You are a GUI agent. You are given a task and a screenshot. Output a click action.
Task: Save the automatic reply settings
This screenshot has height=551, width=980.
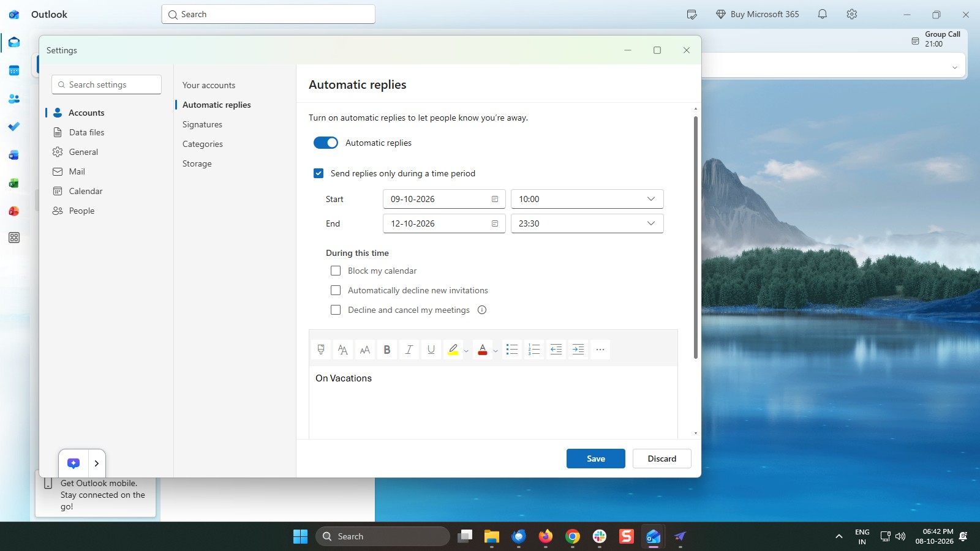[x=595, y=459]
